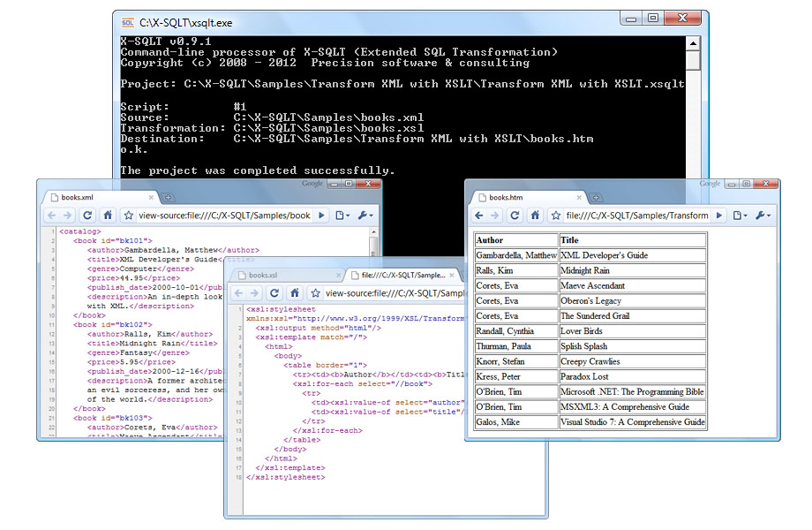Reload the books.htm page
Screen dimensions: 812x530
[515, 216]
